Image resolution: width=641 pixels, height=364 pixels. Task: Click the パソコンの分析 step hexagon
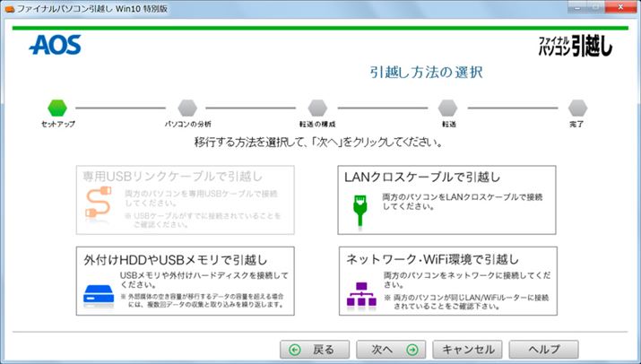pyautogui.click(x=187, y=108)
